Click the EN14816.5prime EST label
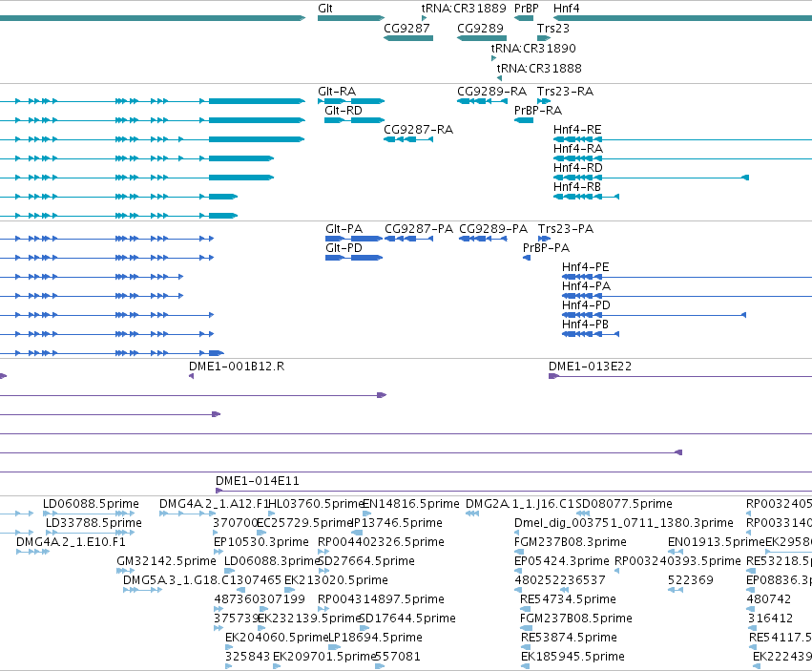The width and height of the screenshot is (812, 671). (x=411, y=504)
